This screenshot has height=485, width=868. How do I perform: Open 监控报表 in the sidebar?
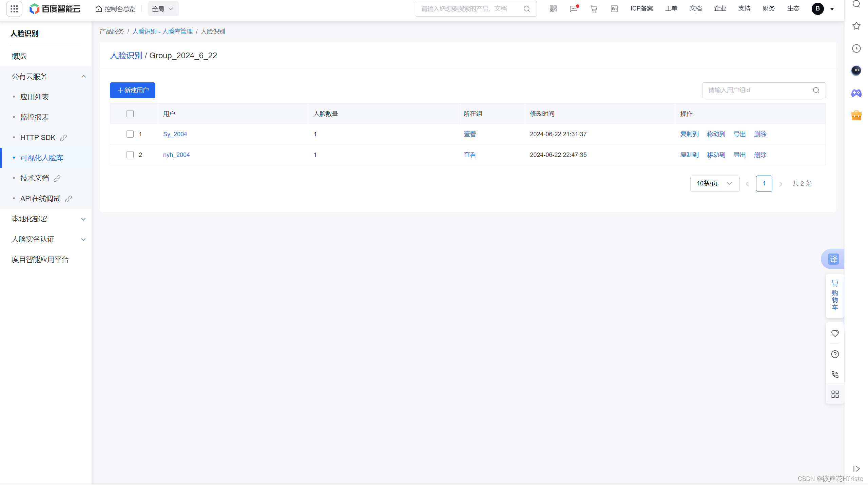click(35, 117)
